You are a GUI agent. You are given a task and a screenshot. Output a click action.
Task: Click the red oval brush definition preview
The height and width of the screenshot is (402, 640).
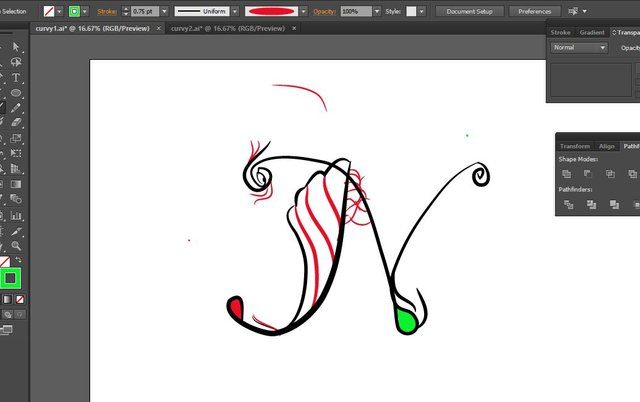[x=272, y=11]
